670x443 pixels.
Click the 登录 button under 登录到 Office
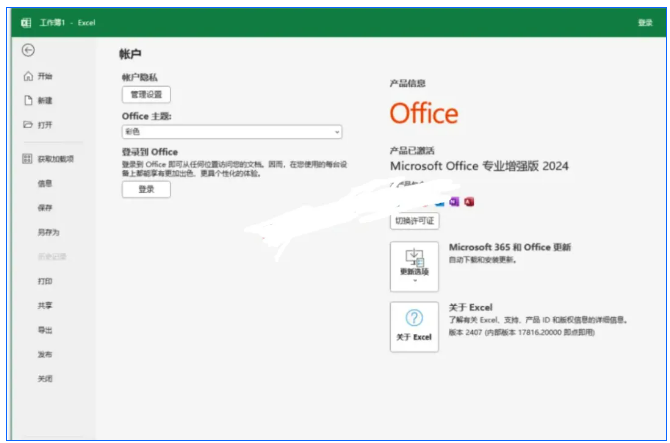[x=146, y=189]
